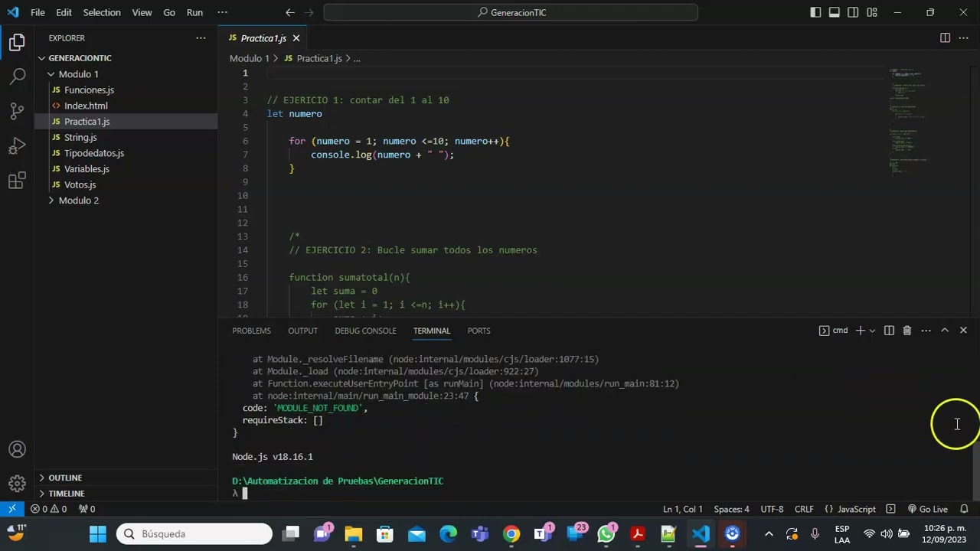Open the Edit menu
The image size is (980, 551).
[x=64, y=12]
